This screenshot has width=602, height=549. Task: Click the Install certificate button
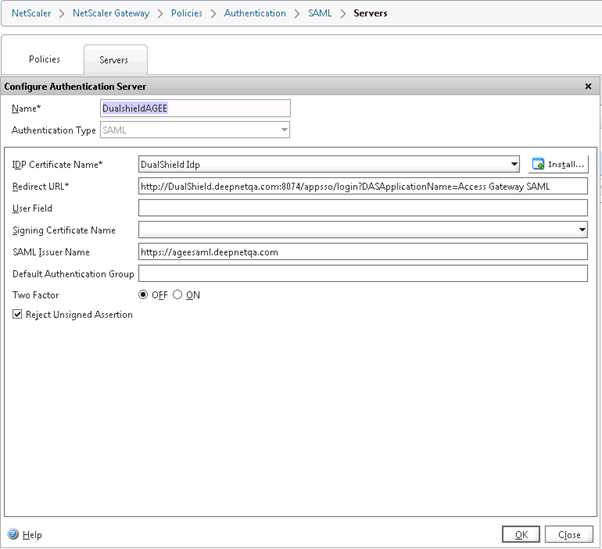point(558,164)
